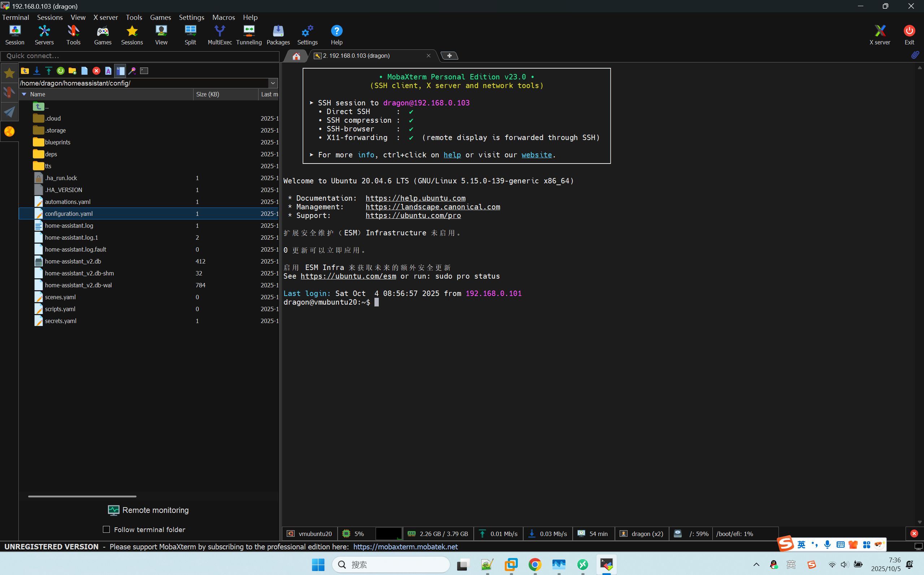Enable Follow terminal folder checkbox

click(107, 530)
